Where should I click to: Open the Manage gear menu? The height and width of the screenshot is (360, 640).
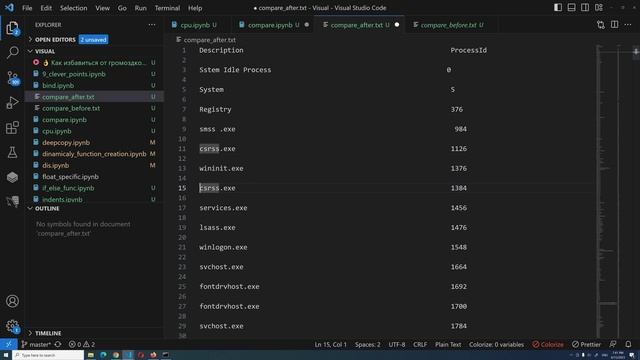pos(12,326)
